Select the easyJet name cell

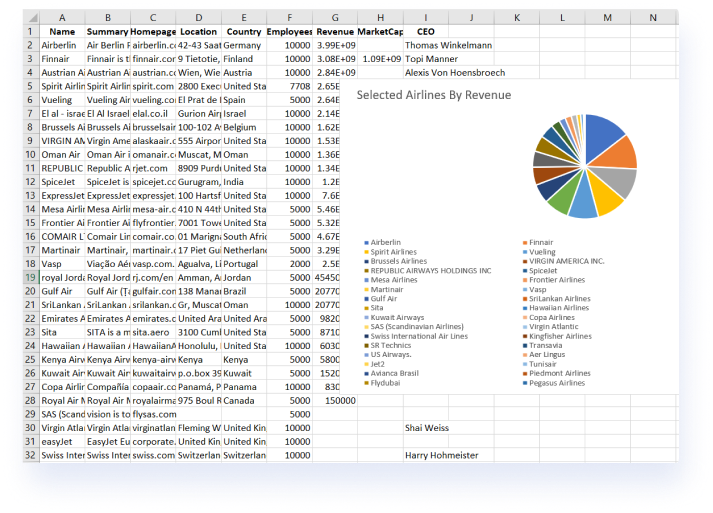62,442
